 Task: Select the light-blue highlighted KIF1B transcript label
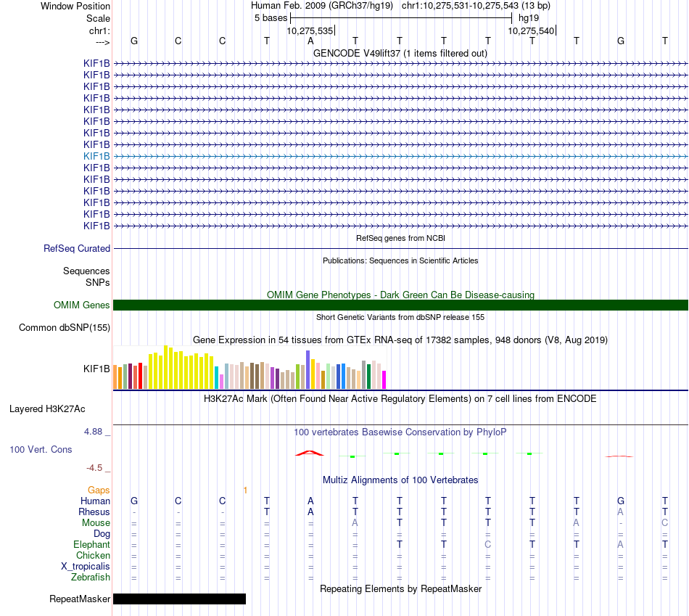96,156
